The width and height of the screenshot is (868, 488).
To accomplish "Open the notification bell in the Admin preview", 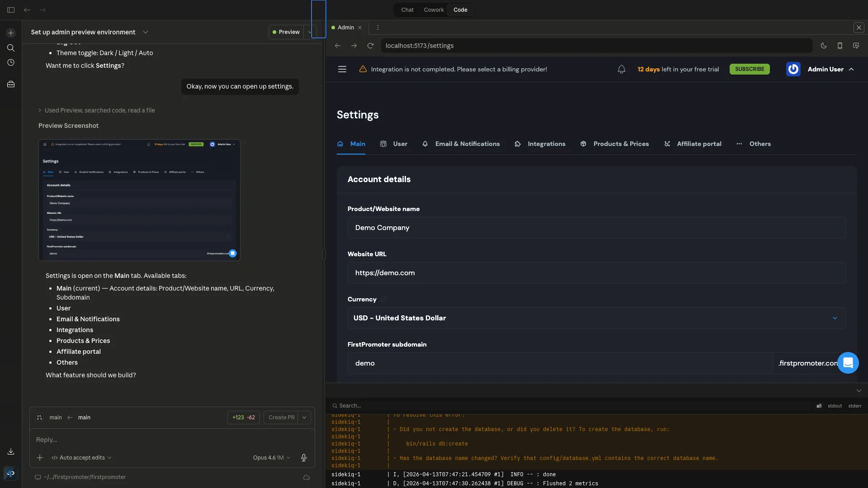I will pyautogui.click(x=622, y=69).
